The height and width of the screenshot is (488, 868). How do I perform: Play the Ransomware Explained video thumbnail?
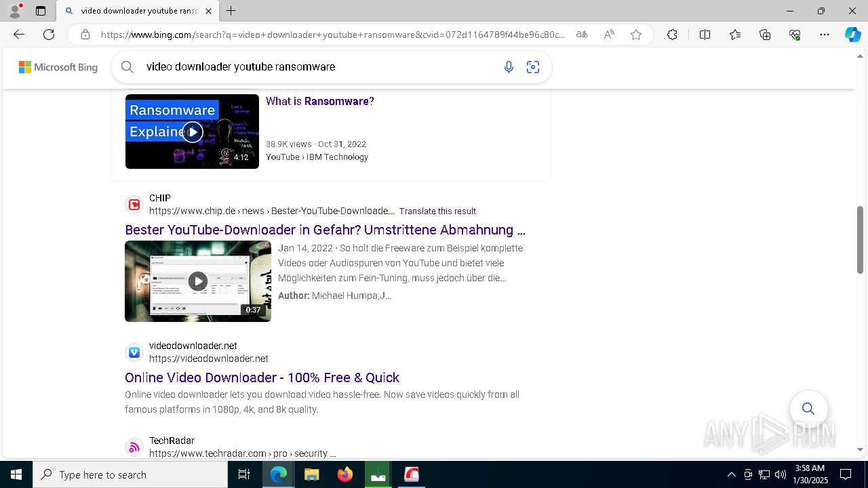point(192,131)
